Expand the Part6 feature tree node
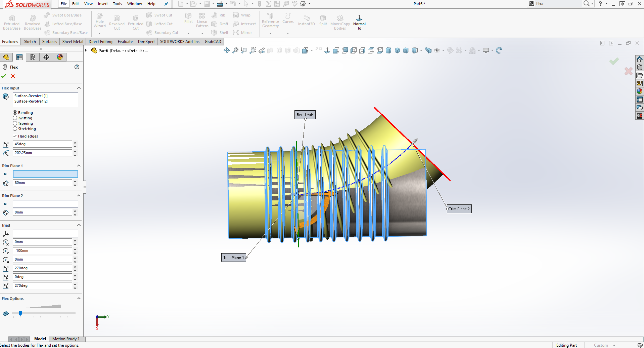644x348 pixels. pyautogui.click(x=86, y=50)
